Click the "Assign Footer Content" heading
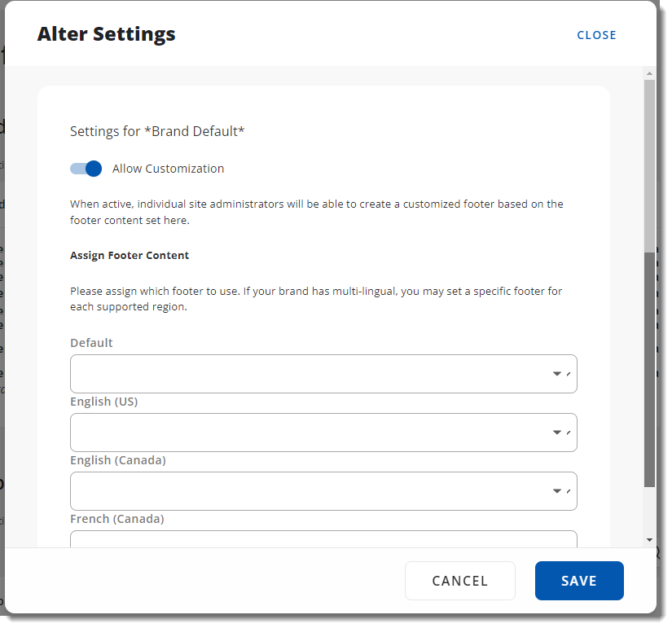Screen dimensions: 672x628 pyautogui.click(x=130, y=255)
